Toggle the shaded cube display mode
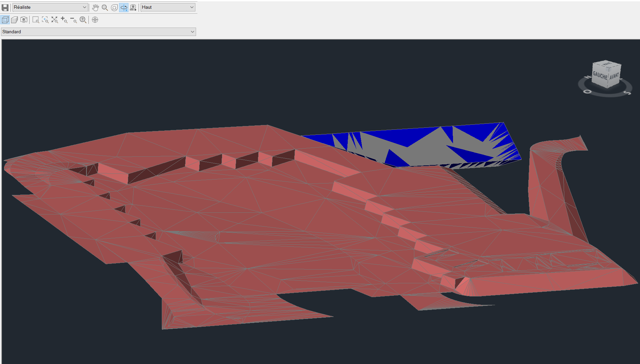The height and width of the screenshot is (364, 640). point(14,19)
